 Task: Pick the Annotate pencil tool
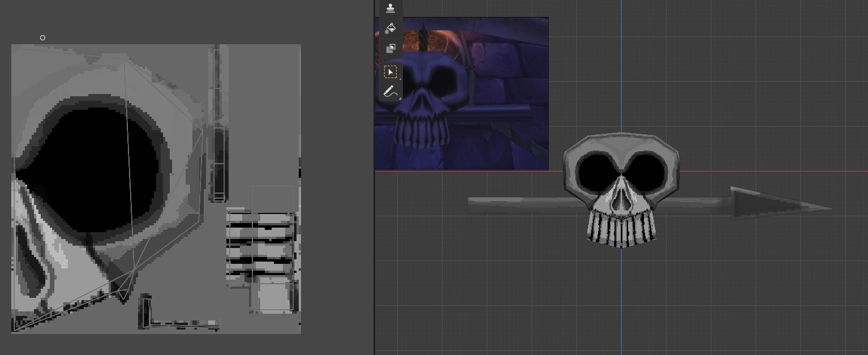(x=390, y=92)
